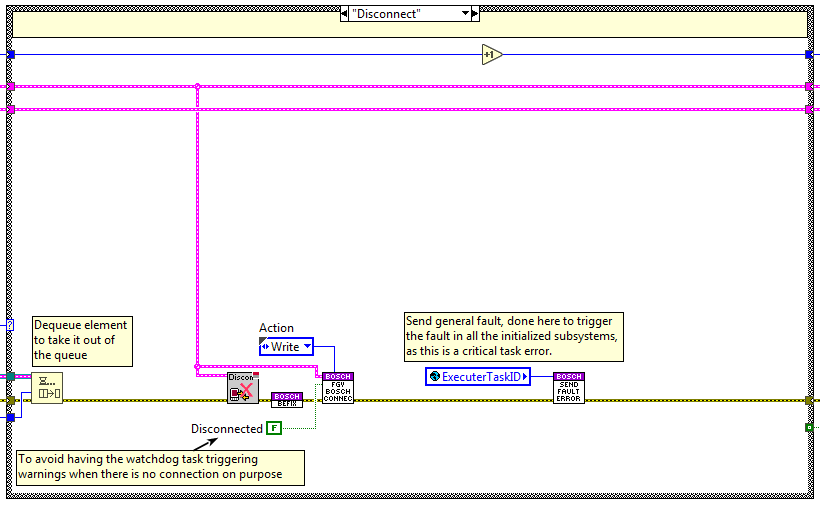The image size is (820, 505).
Task: Click the teal tunnel left of Dequeue node
Action: tap(10, 376)
